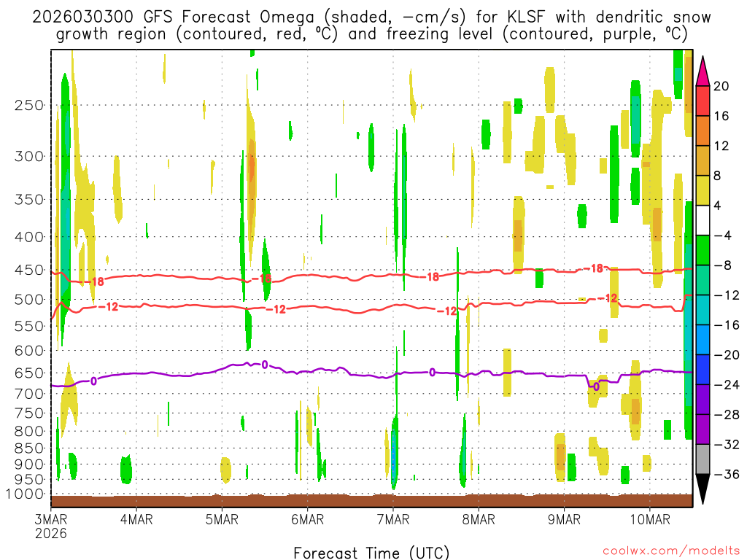747x560 pixels.
Task: Click the 650 pressure level label
Action: pos(29,373)
